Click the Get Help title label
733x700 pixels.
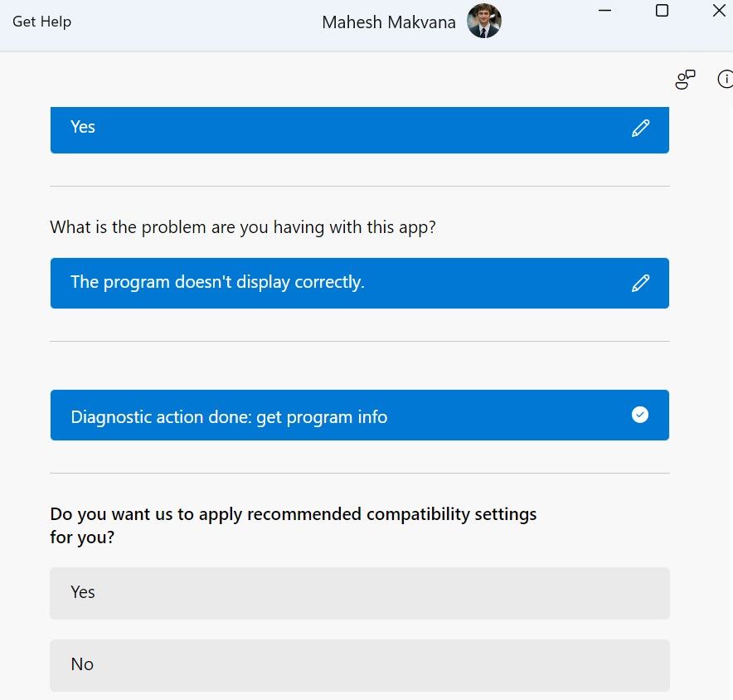pos(41,22)
